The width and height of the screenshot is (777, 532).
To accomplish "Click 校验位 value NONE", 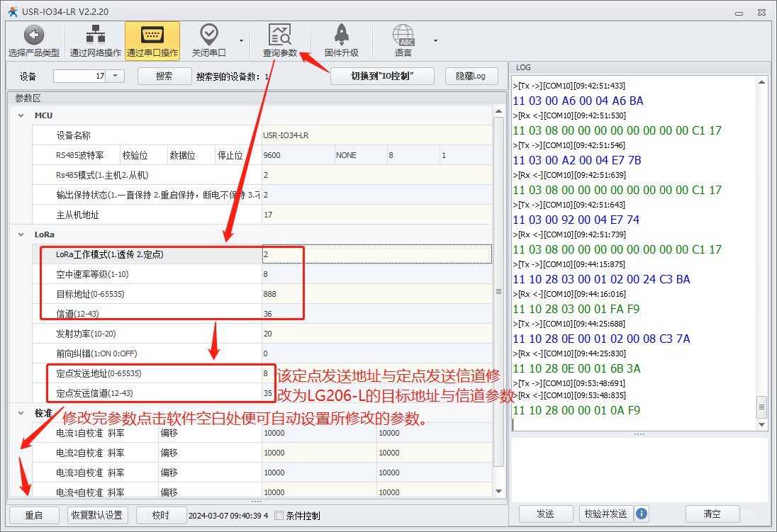I will pyautogui.click(x=361, y=155).
